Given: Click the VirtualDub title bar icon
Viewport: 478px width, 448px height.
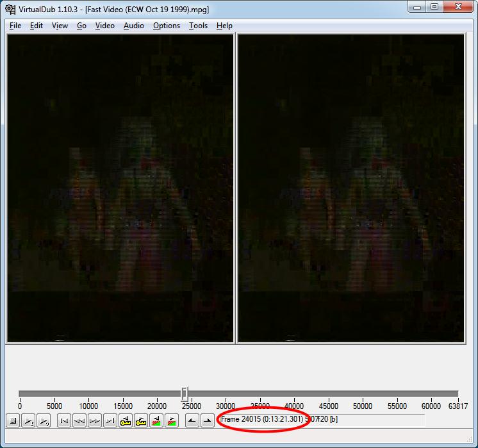Looking at the screenshot, I should 10,9.
